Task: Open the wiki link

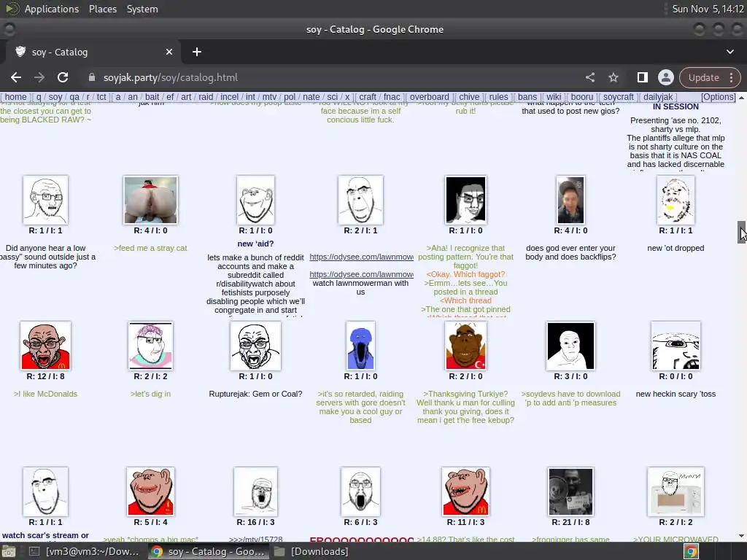Action: coord(554,97)
